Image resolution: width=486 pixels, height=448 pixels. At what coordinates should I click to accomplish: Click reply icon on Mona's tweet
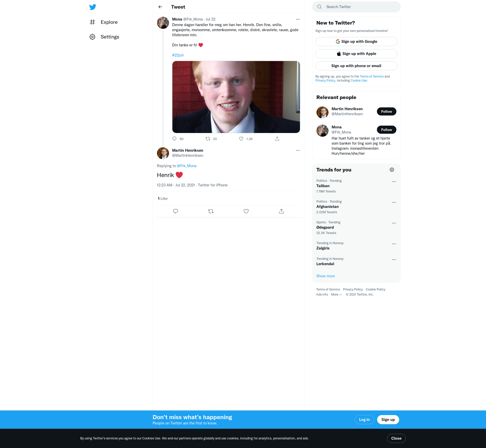[174, 139]
